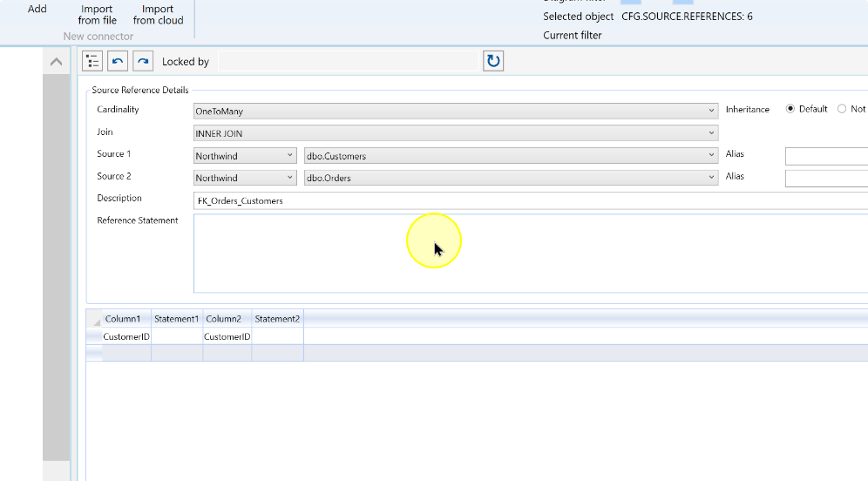Select the CustomerID cell under Column1
The image size is (868, 481).
[x=126, y=336]
